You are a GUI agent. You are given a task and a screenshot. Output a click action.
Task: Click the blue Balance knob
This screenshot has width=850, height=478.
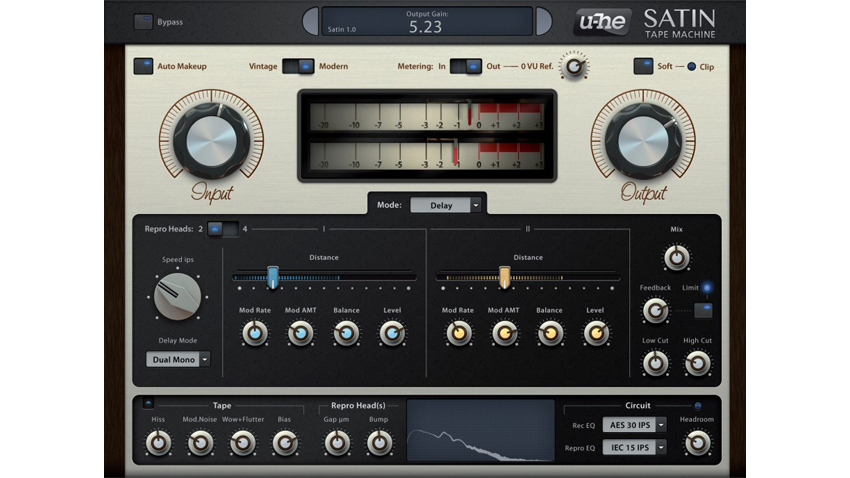(346, 333)
